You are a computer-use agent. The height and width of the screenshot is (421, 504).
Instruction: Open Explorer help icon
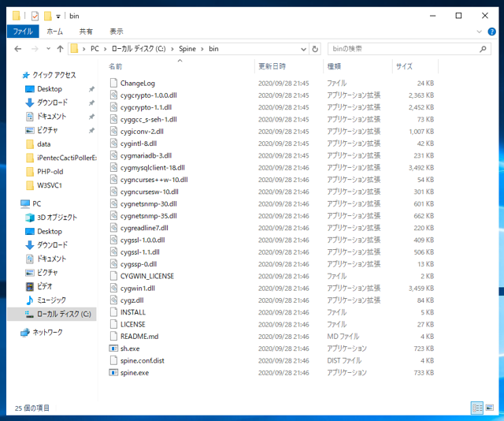(491, 32)
